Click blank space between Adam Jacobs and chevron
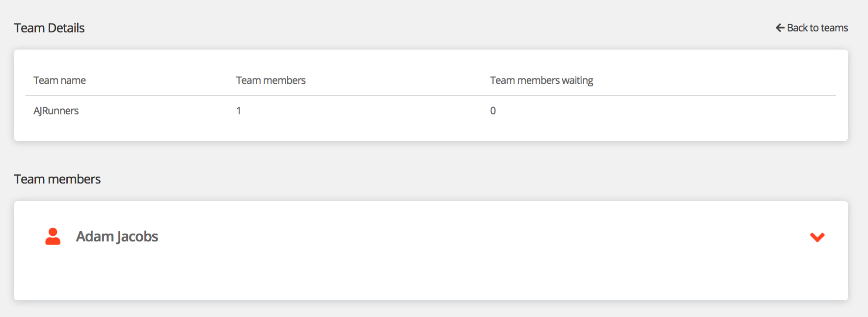This screenshot has width=868, height=317. [x=466, y=237]
